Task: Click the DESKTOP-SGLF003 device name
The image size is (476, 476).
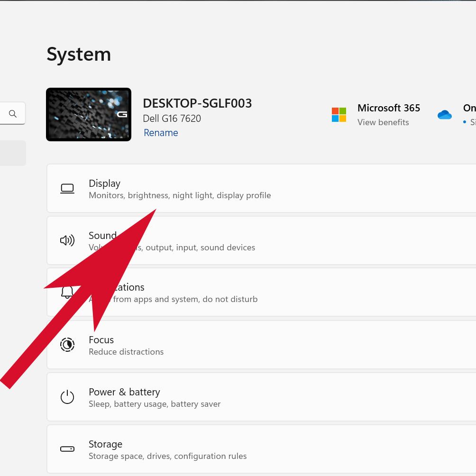Action: pos(197,103)
